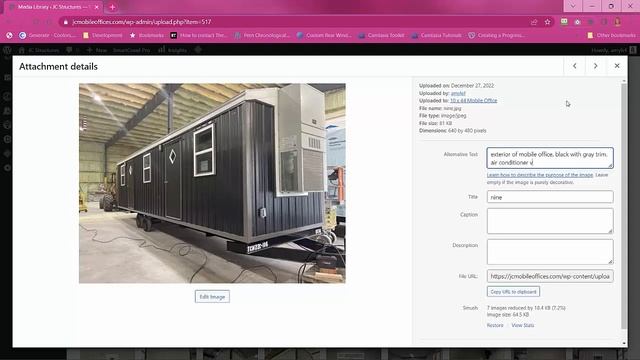Open the Bookmarks starred folder
Screen dimensions: 640x360
(x=147, y=36)
